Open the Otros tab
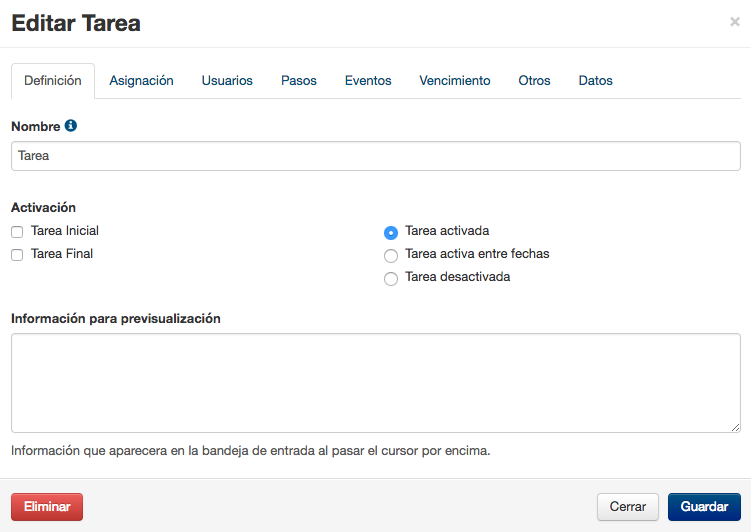751x532 pixels. [x=534, y=80]
